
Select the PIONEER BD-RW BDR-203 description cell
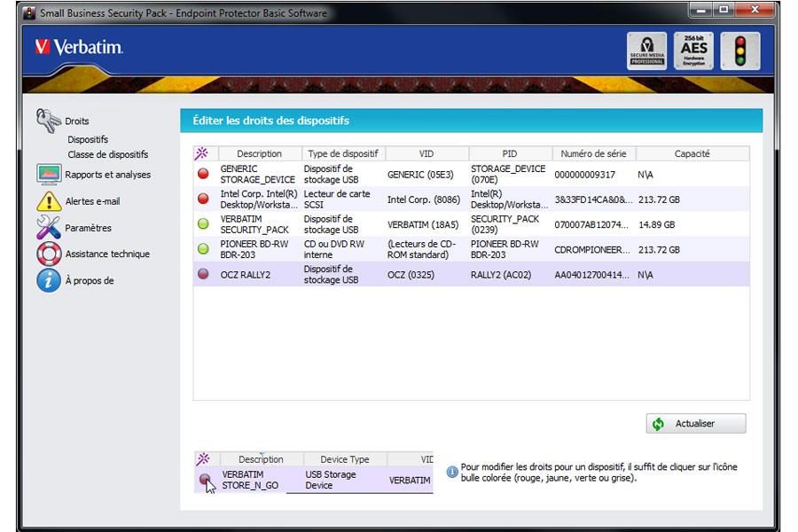pyautogui.click(x=254, y=249)
